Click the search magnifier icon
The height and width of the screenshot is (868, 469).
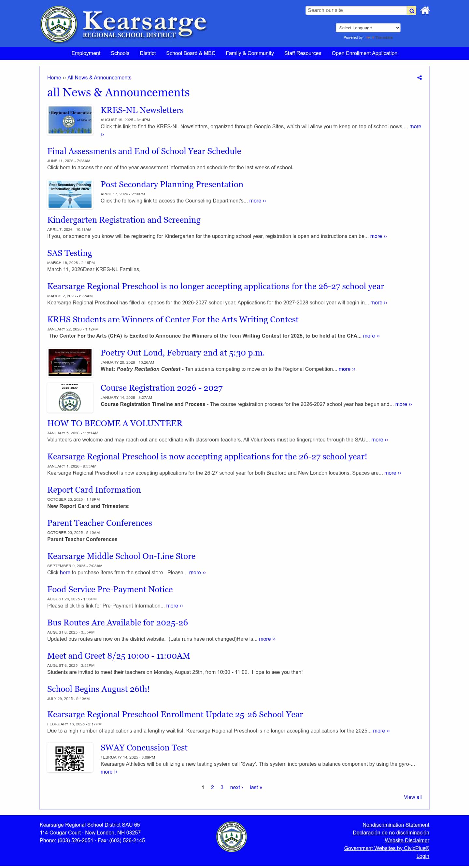click(411, 10)
